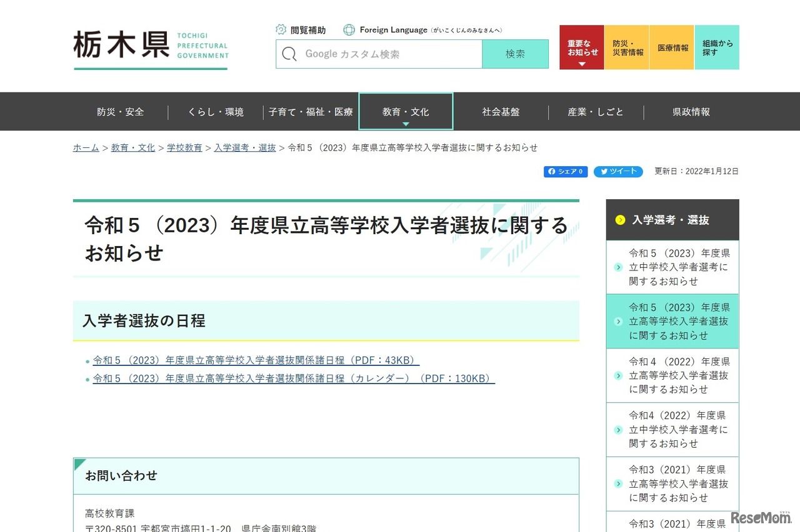Expand the 重要なお知らせ red dropdown
Viewport: 800px width, 532px height.
pyautogui.click(x=581, y=48)
